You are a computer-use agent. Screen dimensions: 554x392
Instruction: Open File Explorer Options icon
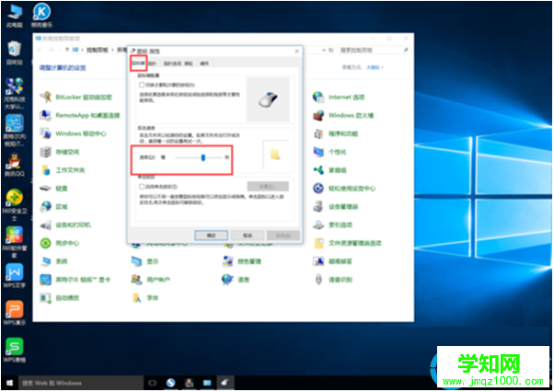pyautogui.click(x=318, y=243)
